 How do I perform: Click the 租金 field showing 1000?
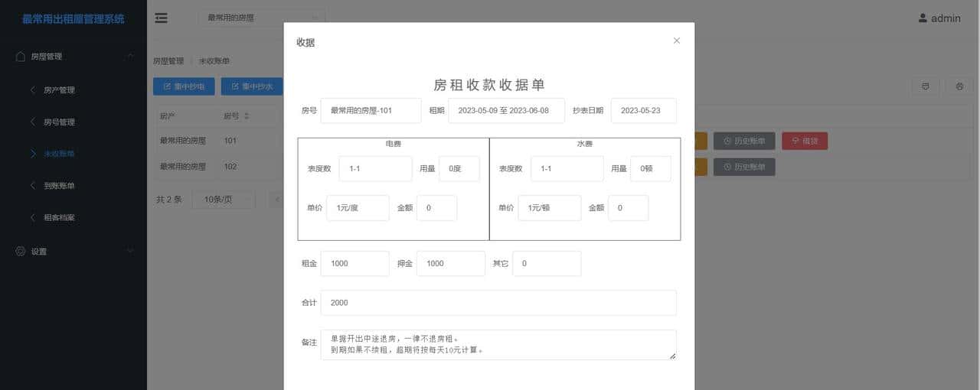[x=354, y=263]
